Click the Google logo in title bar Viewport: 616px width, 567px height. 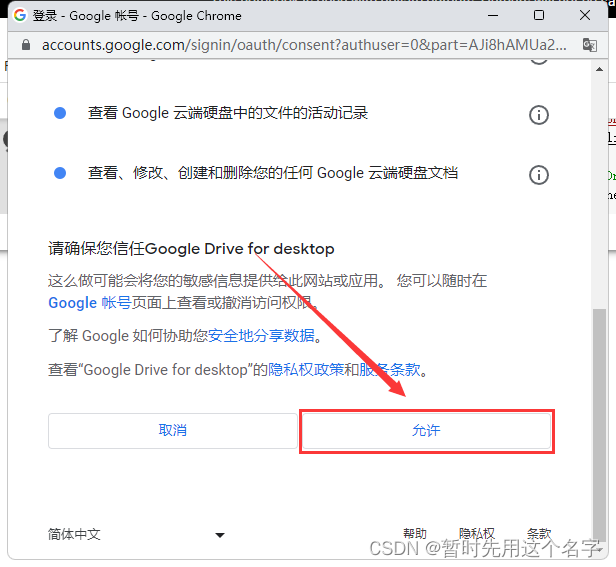tap(20, 15)
